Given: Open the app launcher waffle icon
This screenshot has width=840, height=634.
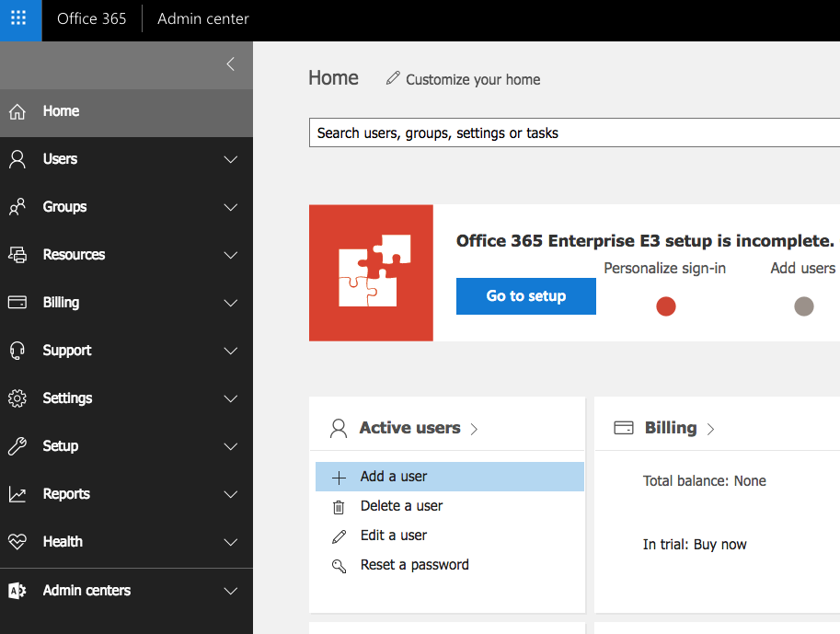Looking at the screenshot, I should [x=18, y=18].
